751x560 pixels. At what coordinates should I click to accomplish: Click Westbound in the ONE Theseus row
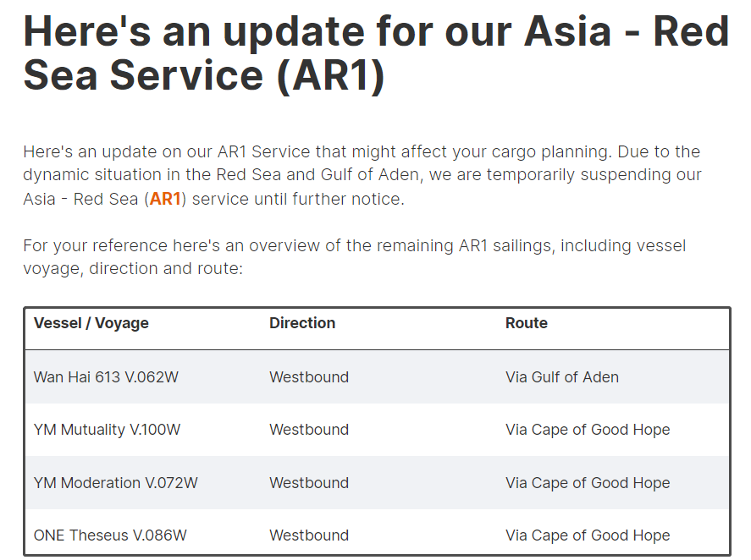click(x=309, y=535)
